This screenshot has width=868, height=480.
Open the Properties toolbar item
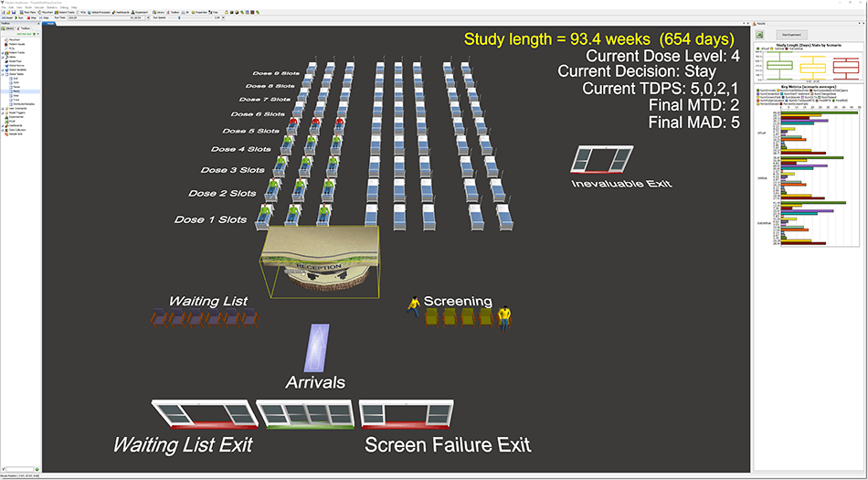pos(199,12)
